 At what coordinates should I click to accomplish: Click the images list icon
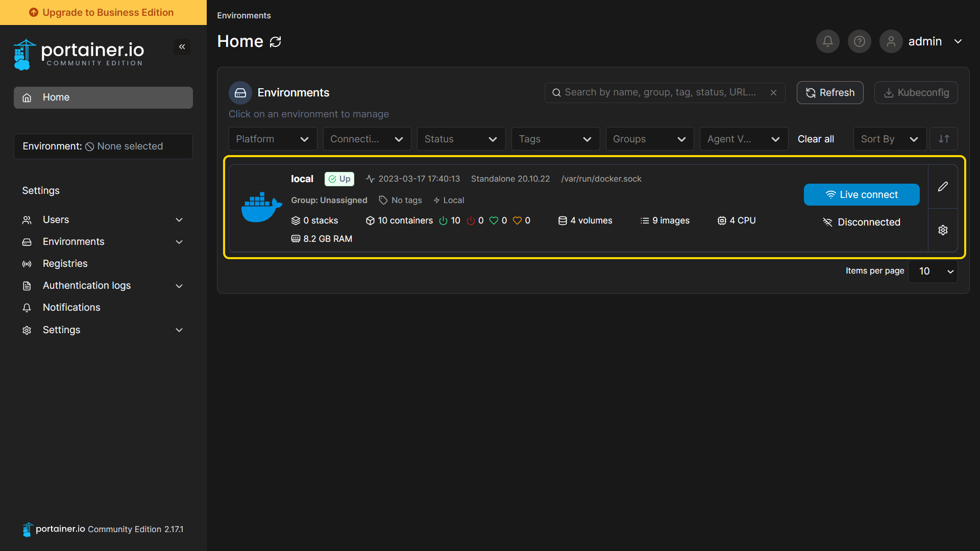[x=645, y=221]
